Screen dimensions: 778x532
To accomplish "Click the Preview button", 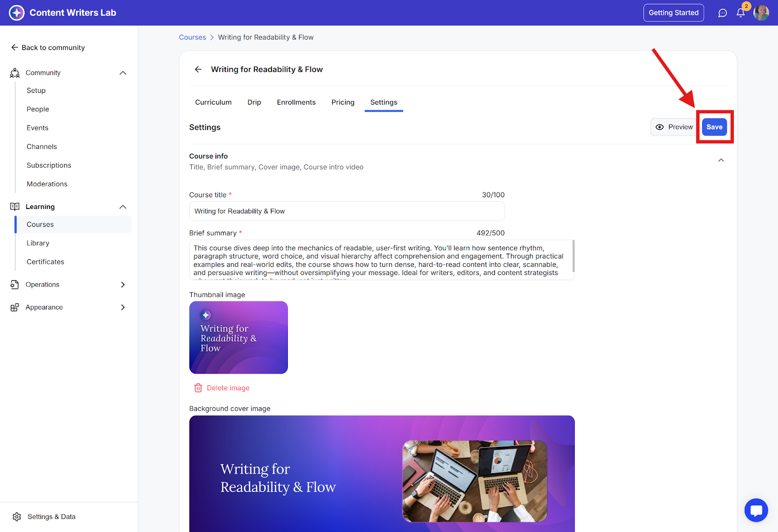I will [x=674, y=127].
